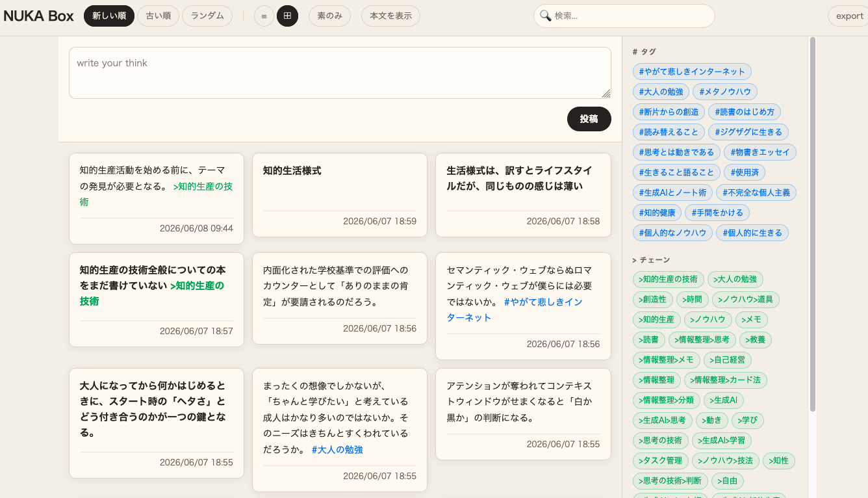Switch to list view icon
Image resolution: width=868 pixels, height=498 pixels.
click(x=263, y=16)
